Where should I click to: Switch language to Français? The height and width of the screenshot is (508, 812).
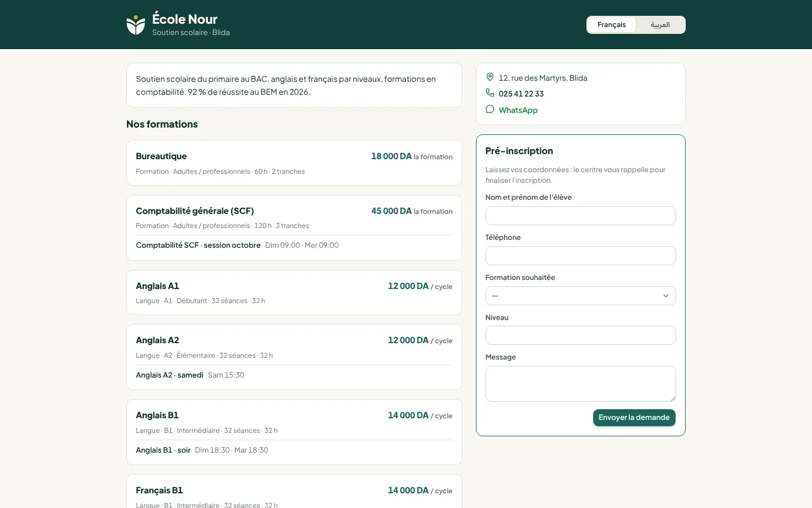pos(611,25)
